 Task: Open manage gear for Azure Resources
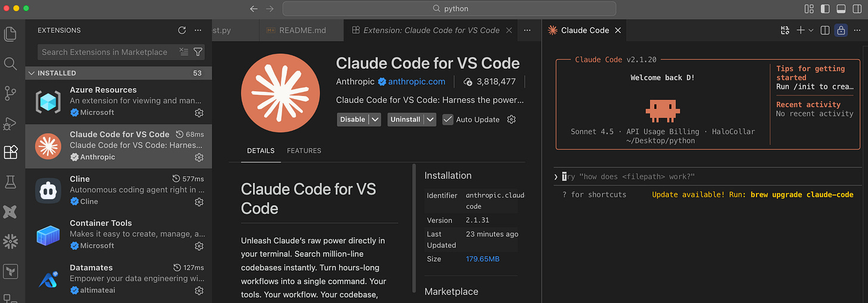[x=199, y=113]
